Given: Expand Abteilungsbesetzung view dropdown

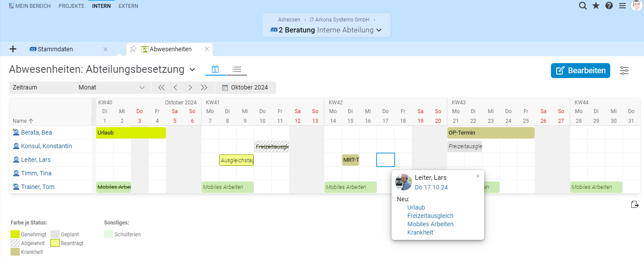Looking at the screenshot, I should point(192,69).
